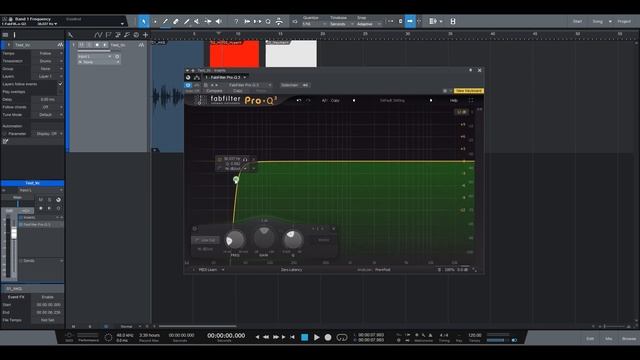Click the Pro-Q GAIN knob

tap(264, 237)
